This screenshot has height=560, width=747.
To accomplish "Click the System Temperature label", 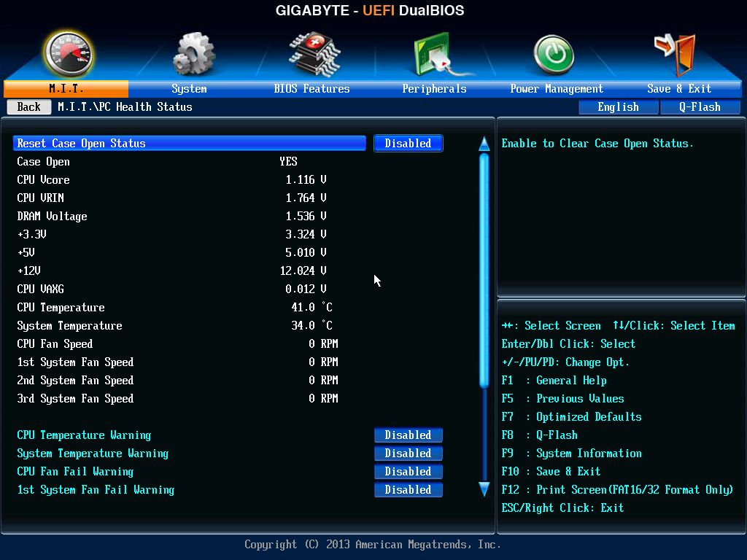I will [x=69, y=326].
